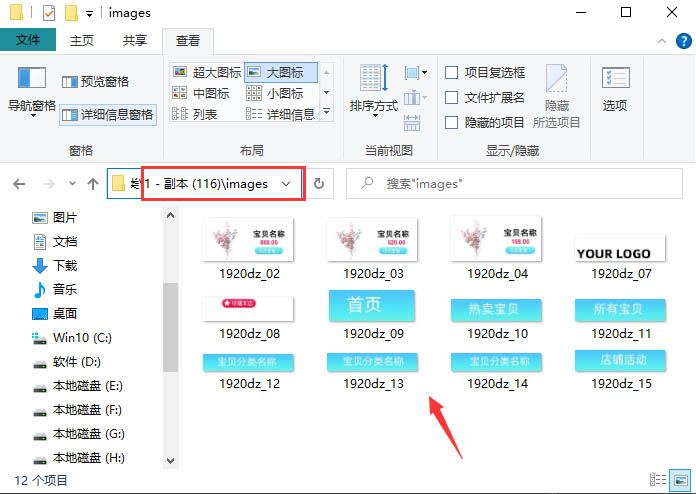Screen dimensions: 696x494
Task: Step the layout gallery down one row
Action: (x=326, y=92)
